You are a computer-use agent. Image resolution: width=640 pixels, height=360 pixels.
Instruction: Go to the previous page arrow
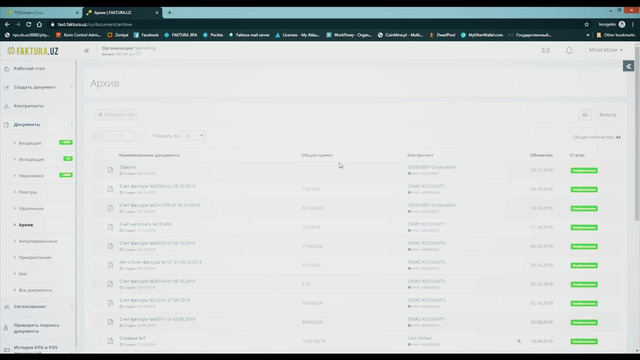click(95, 136)
